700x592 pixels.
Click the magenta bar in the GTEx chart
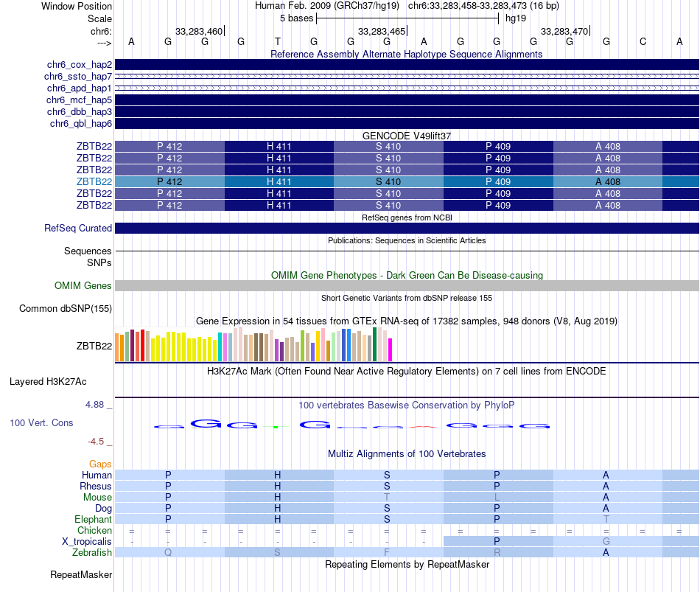[x=391, y=350]
